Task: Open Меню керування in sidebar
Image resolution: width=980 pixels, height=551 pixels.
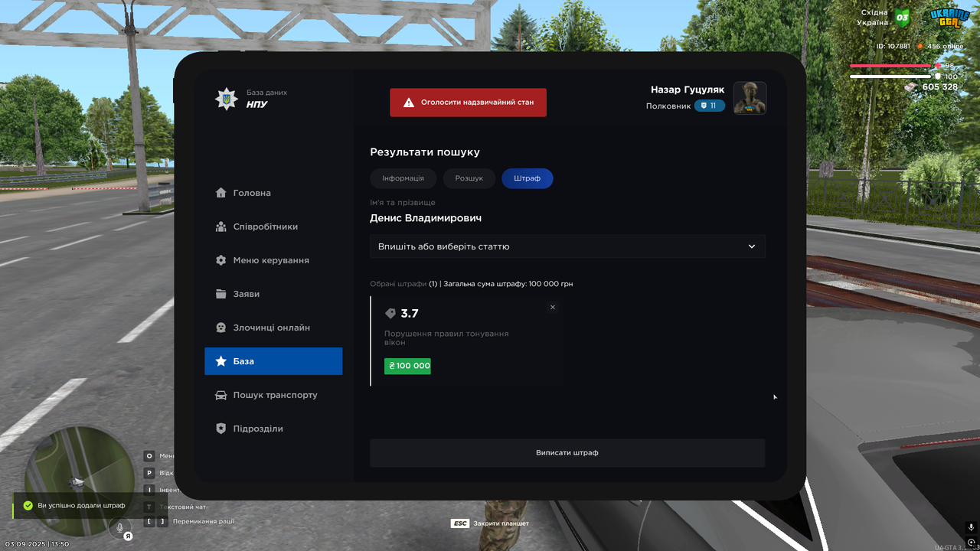Action: (273, 260)
